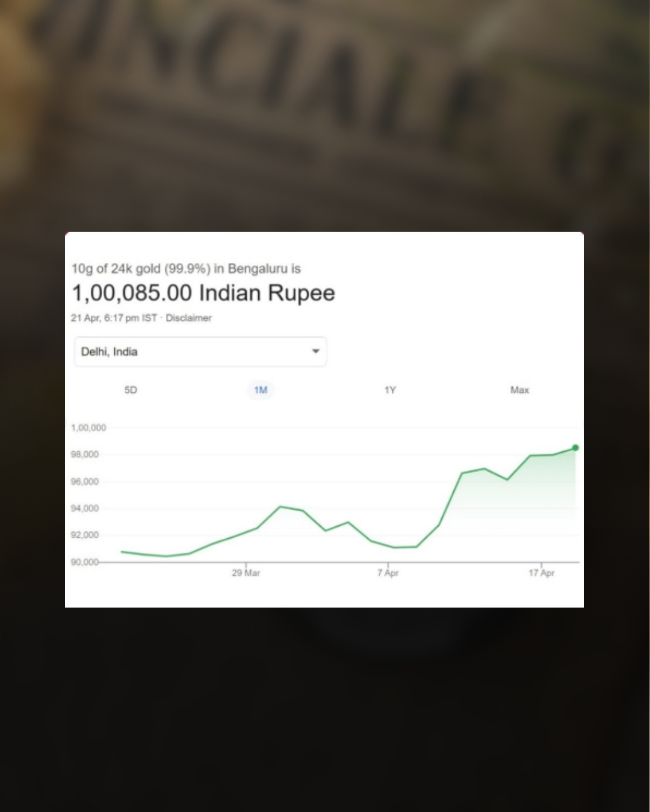Select the 1M time range tab
Screen dimensions: 650x812
click(261, 390)
